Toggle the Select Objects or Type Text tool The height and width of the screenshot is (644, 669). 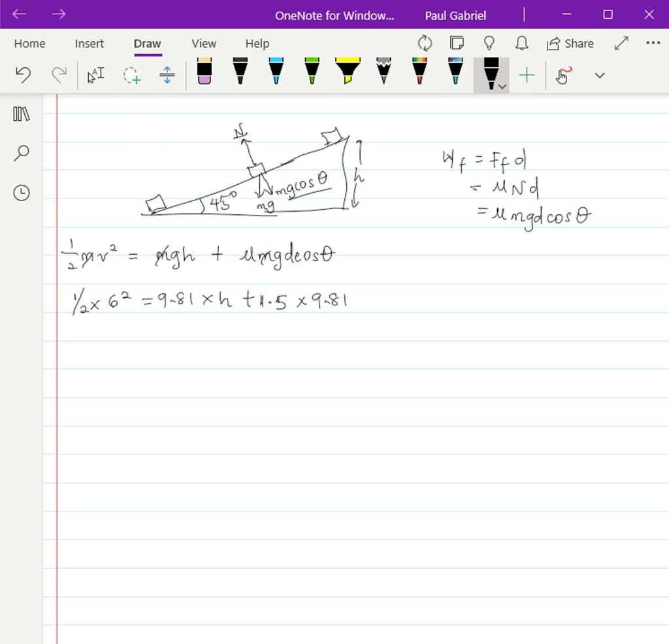point(96,75)
